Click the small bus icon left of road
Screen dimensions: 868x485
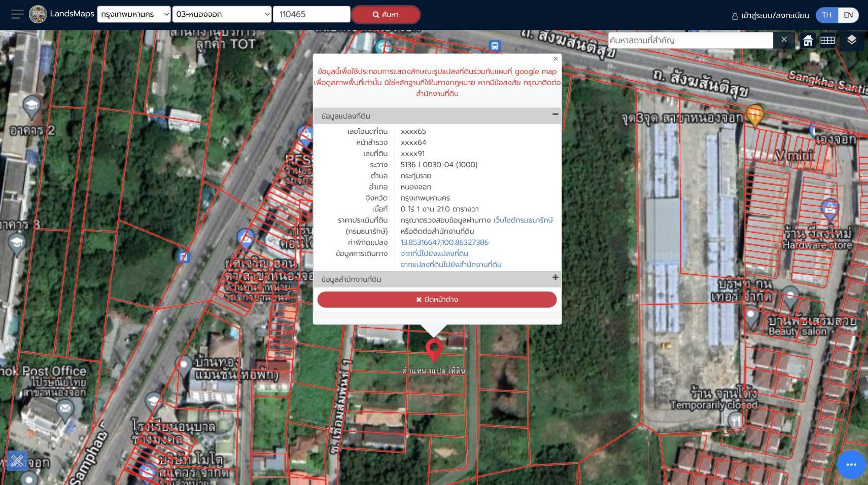(x=184, y=257)
